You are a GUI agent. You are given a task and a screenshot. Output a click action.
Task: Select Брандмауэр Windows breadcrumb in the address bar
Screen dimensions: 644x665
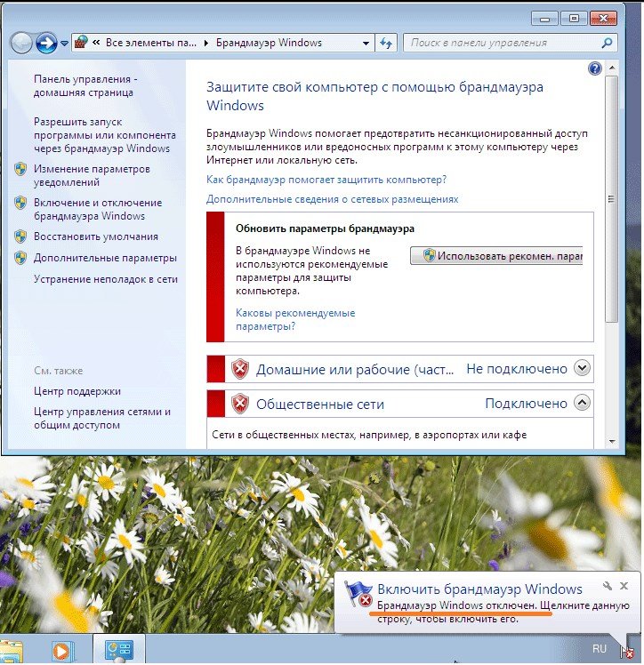click(270, 43)
